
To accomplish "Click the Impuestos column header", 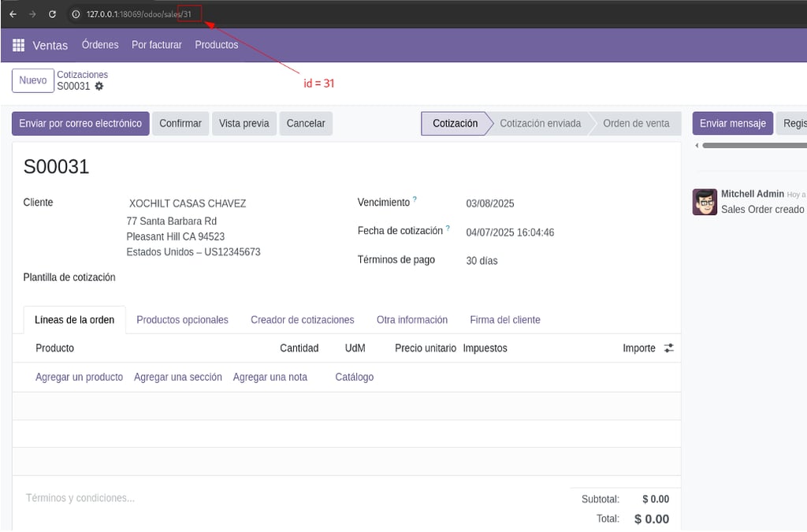I will point(485,348).
